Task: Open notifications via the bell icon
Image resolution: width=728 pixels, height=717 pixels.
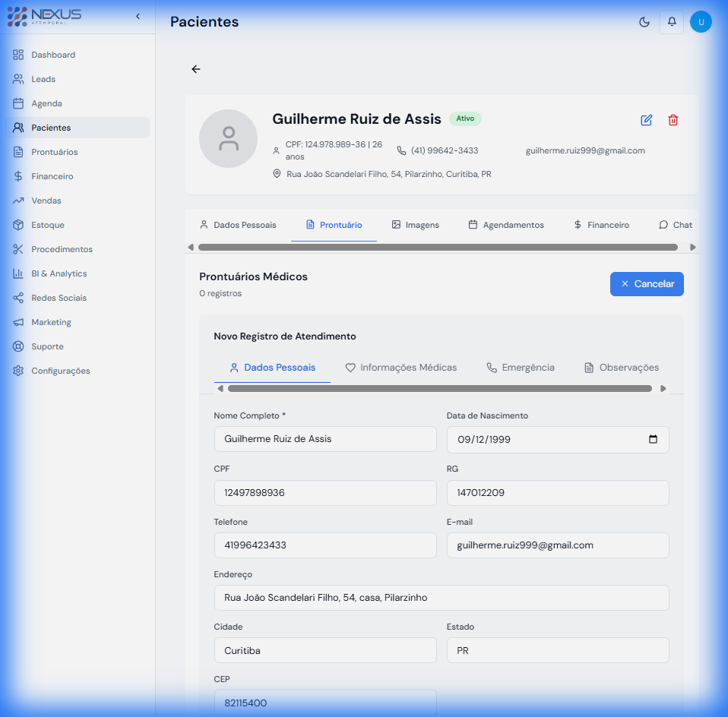Action: click(x=671, y=22)
